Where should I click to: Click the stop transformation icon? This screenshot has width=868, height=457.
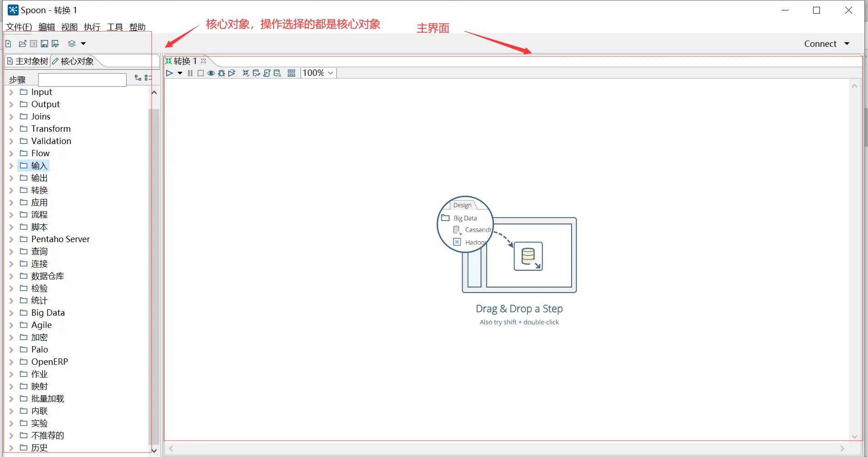(x=201, y=73)
